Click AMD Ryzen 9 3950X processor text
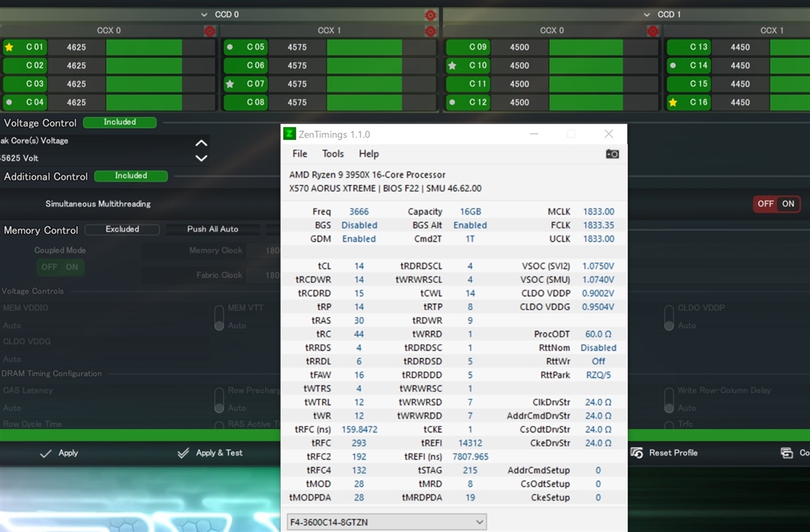The image size is (810, 532). coord(367,175)
